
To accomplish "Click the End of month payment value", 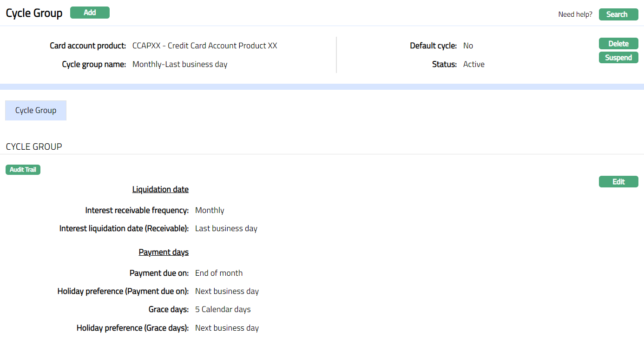I will (x=219, y=273).
